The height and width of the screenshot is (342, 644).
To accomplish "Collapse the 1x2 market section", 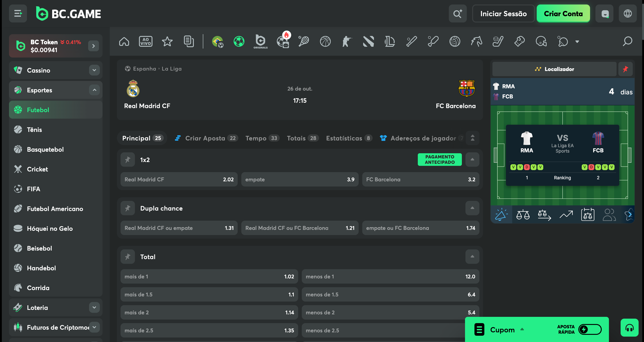I will click(472, 160).
